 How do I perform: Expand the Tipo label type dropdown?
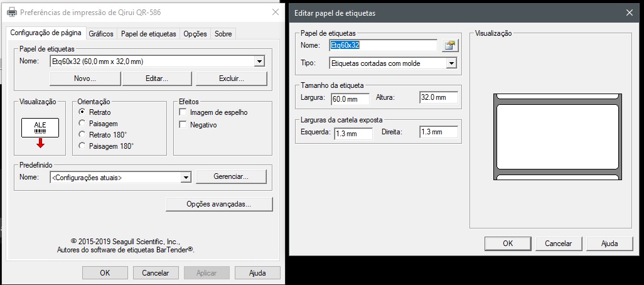click(451, 63)
